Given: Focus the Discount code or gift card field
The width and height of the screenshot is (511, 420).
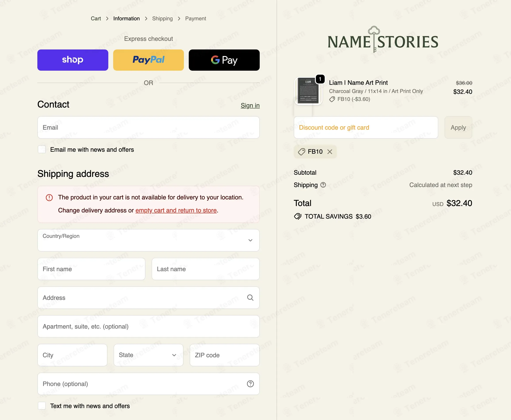Looking at the screenshot, I should 366,127.
